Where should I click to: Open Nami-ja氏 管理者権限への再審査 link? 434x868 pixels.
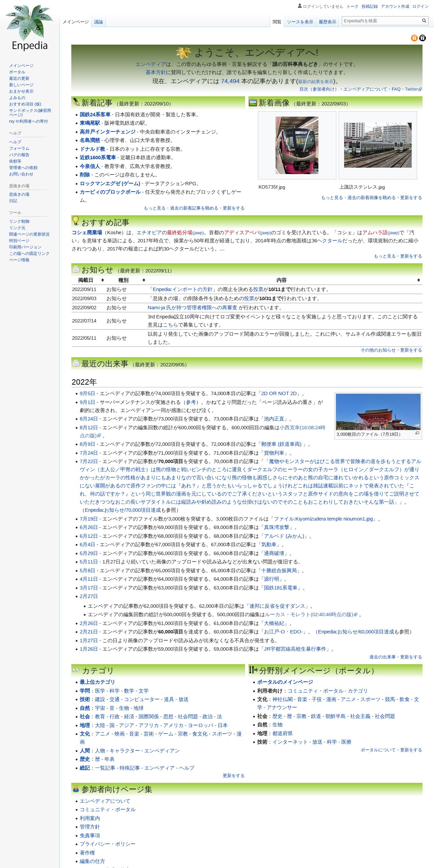(192, 308)
